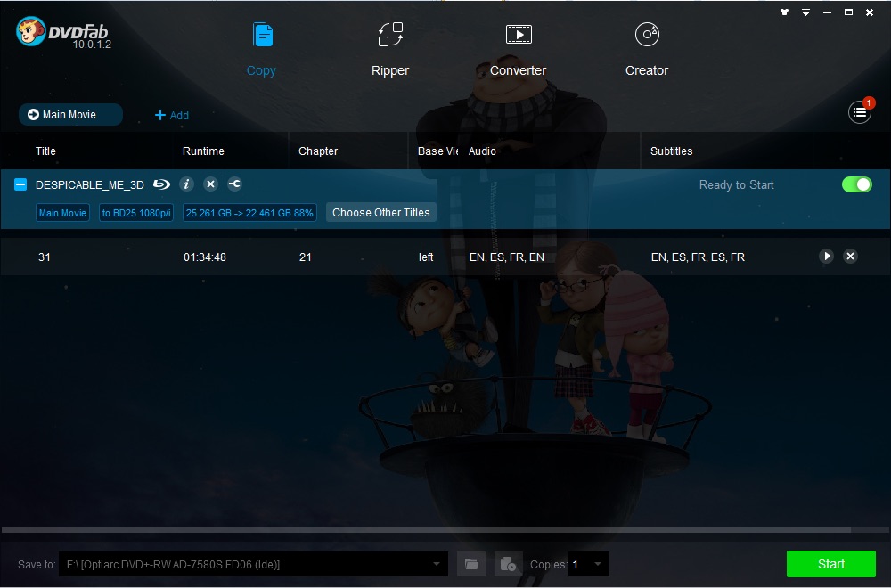Change output via to BD25 1080p/i tag

[136, 213]
